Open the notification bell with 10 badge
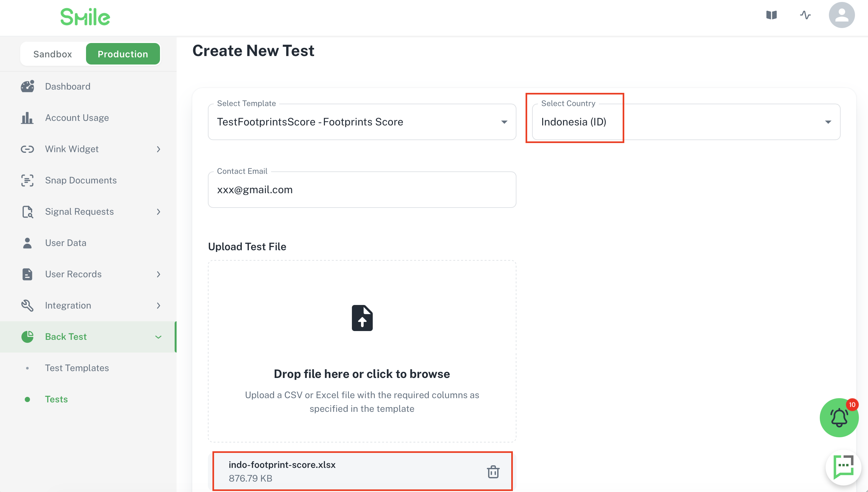This screenshot has width=868, height=492. [839, 418]
